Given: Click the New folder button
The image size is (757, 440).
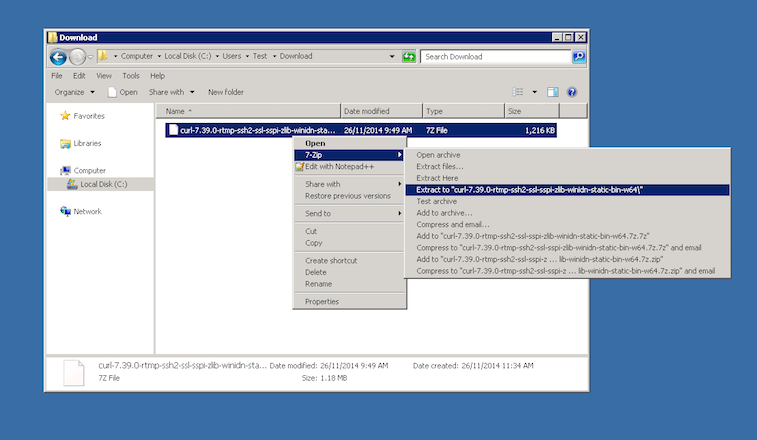Looking at the screenshot, I should click(226, 92).
